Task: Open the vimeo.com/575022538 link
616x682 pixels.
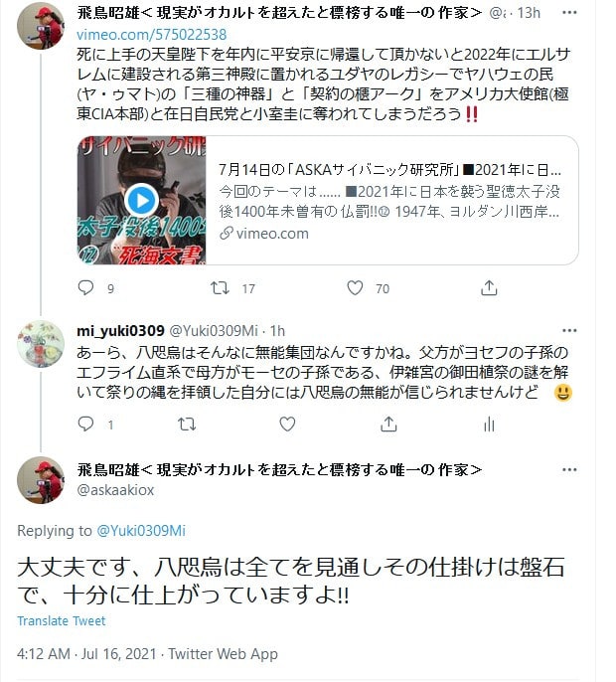Action: pos(152,35)
